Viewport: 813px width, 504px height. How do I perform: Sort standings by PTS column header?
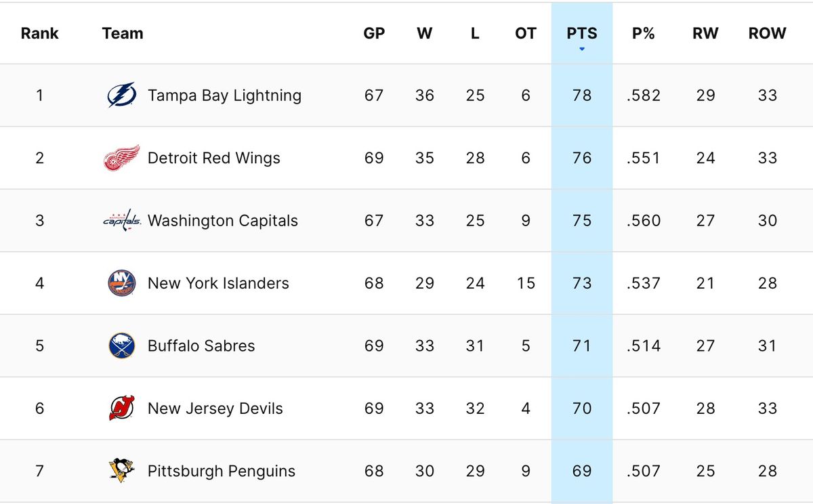pyautogui.click(x=582, y=33)
